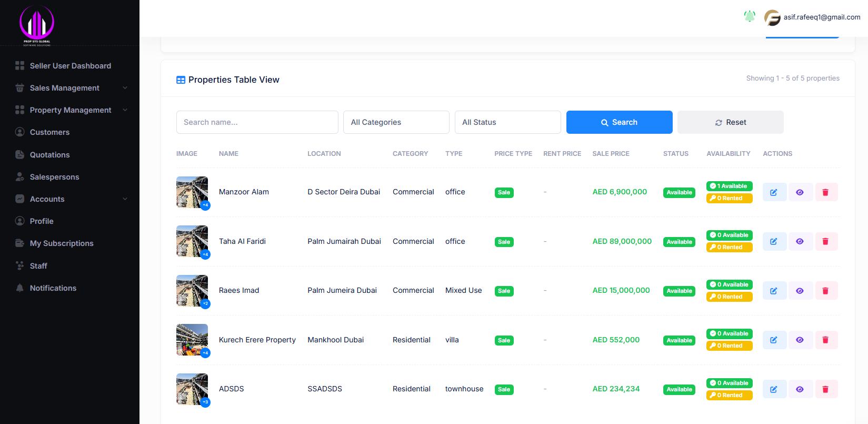Open Taha Al Faridi property thumbnail
868x424 pixels.
(x=192, y=241)
